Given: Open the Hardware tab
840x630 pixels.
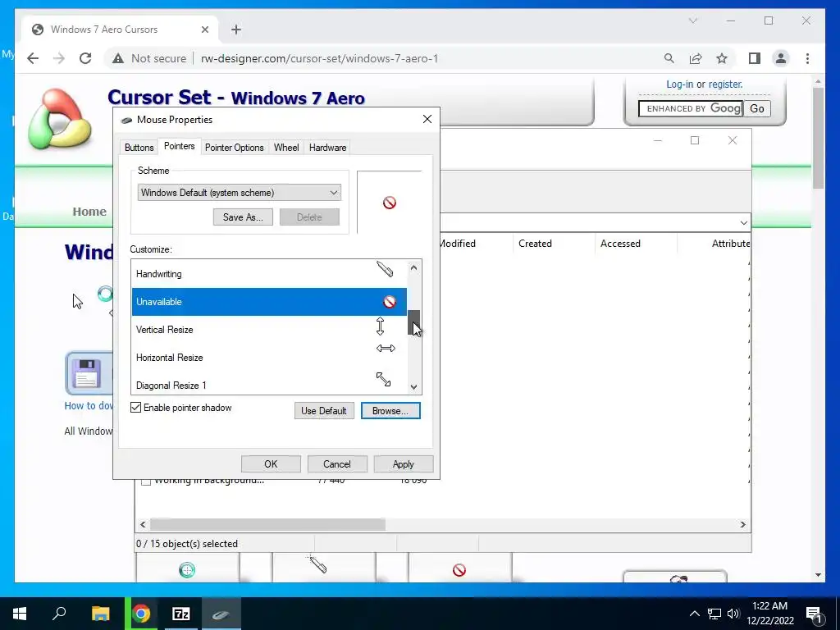Looking at the screenshot, I should click(327, 148).
